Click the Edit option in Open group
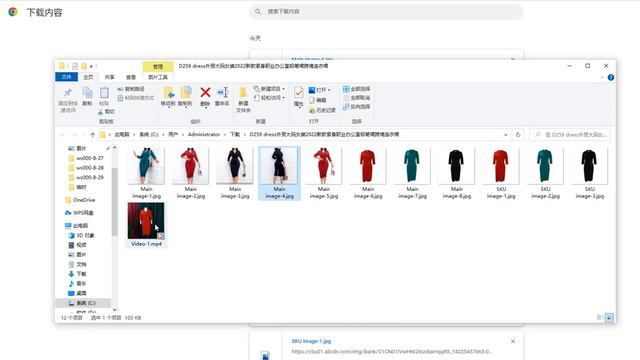Image resolution: width=640 pixels, height=360 pixels. coord(318,100)
